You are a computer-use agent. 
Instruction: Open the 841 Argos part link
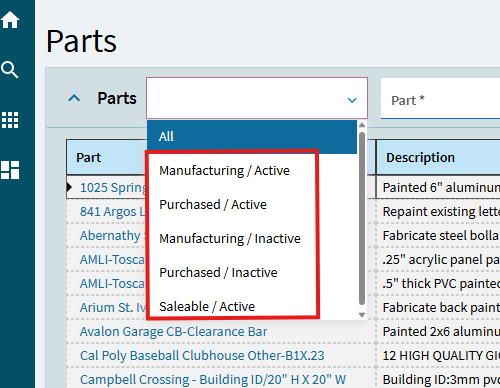[x=113, y=212]
